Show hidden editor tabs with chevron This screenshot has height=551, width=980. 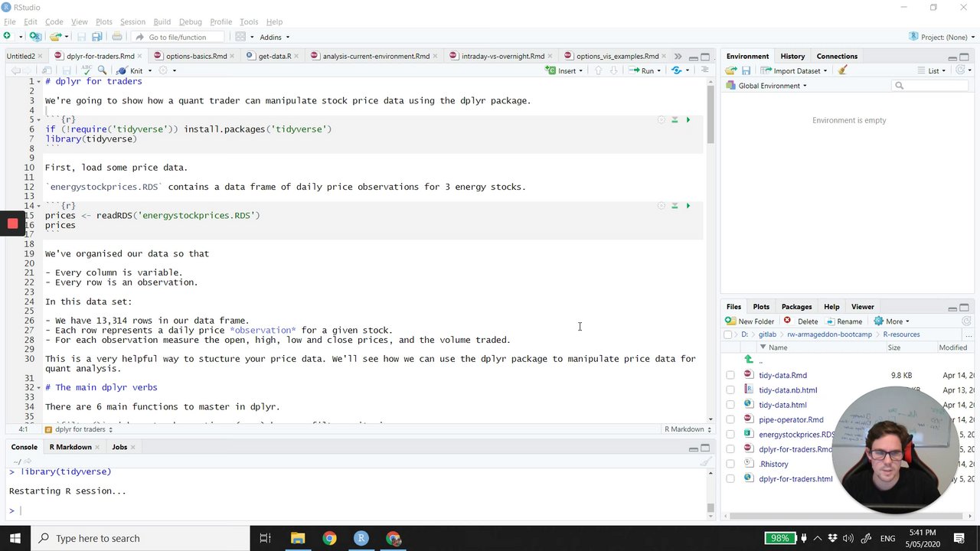(x=678, y=56)
